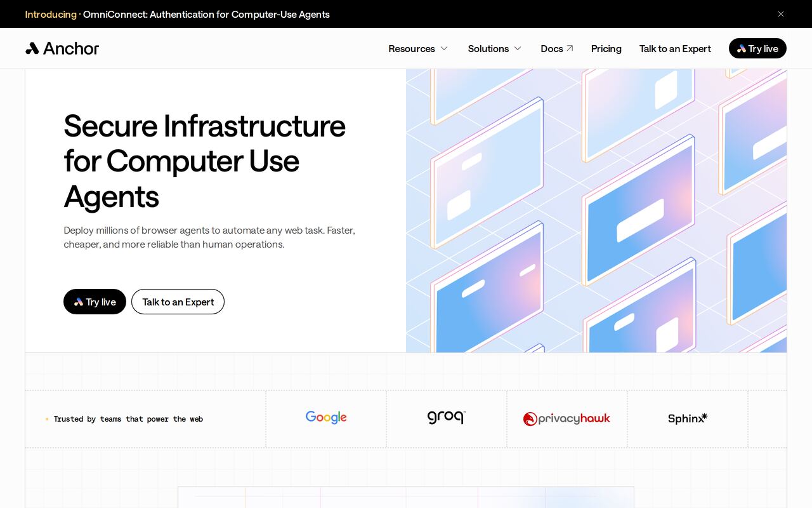Click the Sphinx logo
Viewport: 812px width, 508px height.
coord(688,418)
